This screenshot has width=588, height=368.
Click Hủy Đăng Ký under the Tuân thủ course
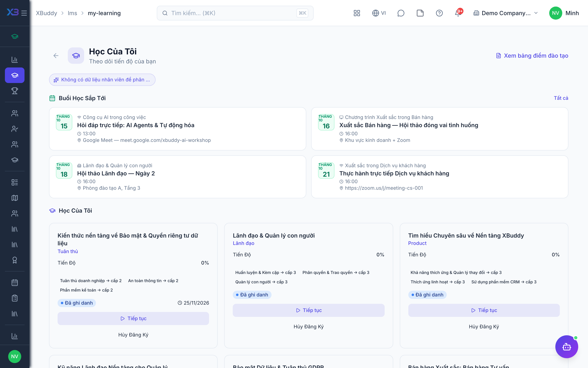tap(133, 335)
